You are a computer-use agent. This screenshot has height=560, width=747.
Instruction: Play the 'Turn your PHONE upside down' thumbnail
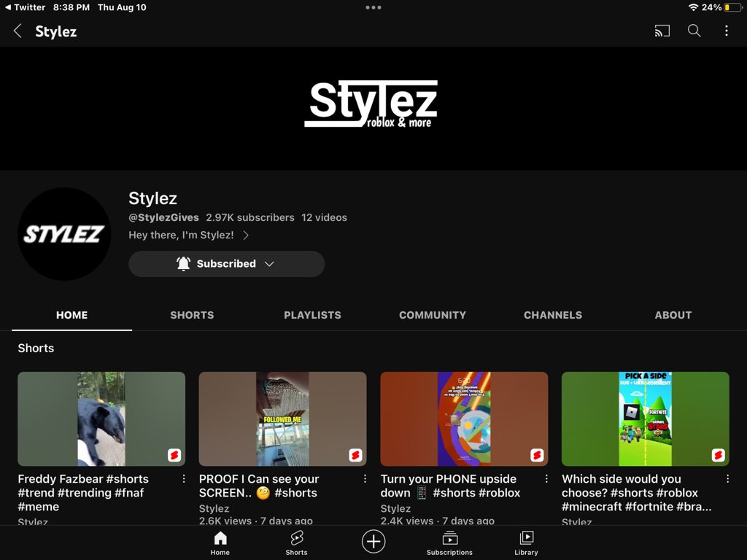464,419
